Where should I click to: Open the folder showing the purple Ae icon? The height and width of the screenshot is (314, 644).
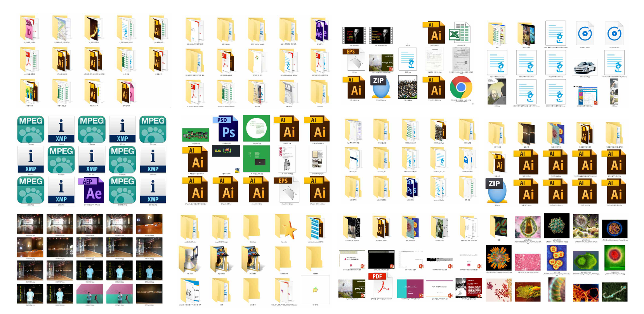(320, 30)
